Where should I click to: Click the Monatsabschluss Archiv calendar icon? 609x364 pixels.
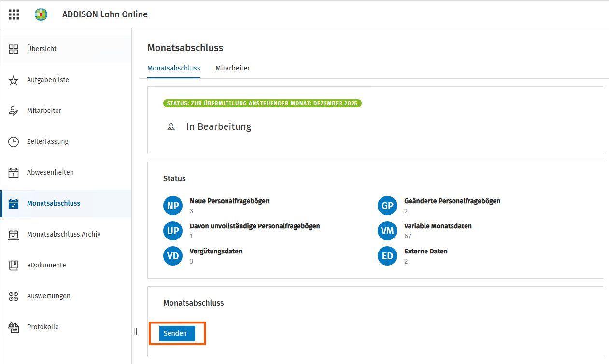tap(14, 234)
